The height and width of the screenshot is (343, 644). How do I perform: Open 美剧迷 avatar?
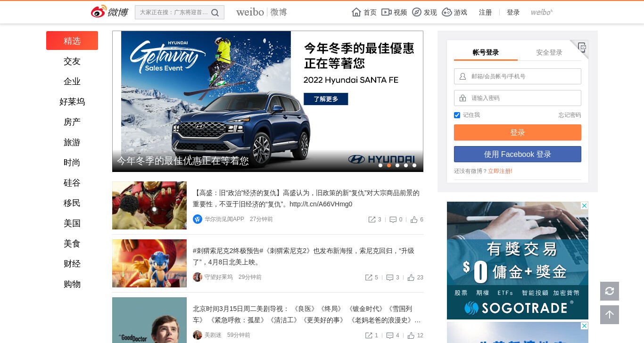coord(198,335)
